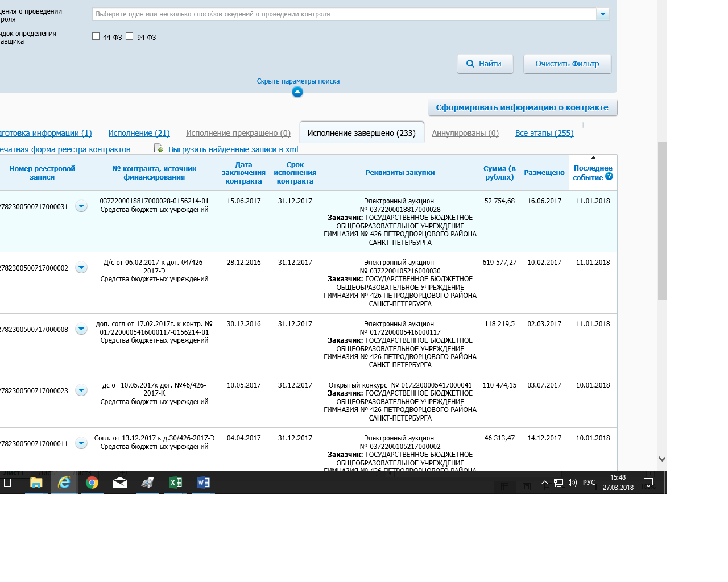Click the help icon next to Последнее событие

(609, 177)
